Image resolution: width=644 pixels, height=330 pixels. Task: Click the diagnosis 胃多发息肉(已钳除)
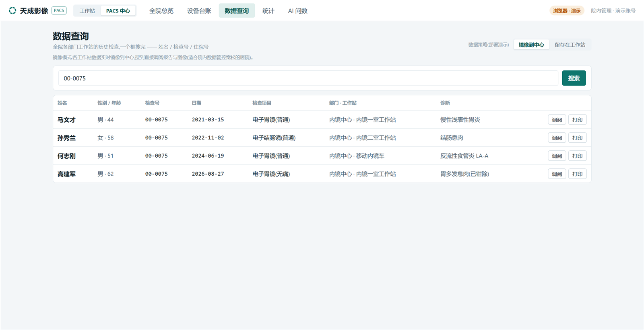464,174
